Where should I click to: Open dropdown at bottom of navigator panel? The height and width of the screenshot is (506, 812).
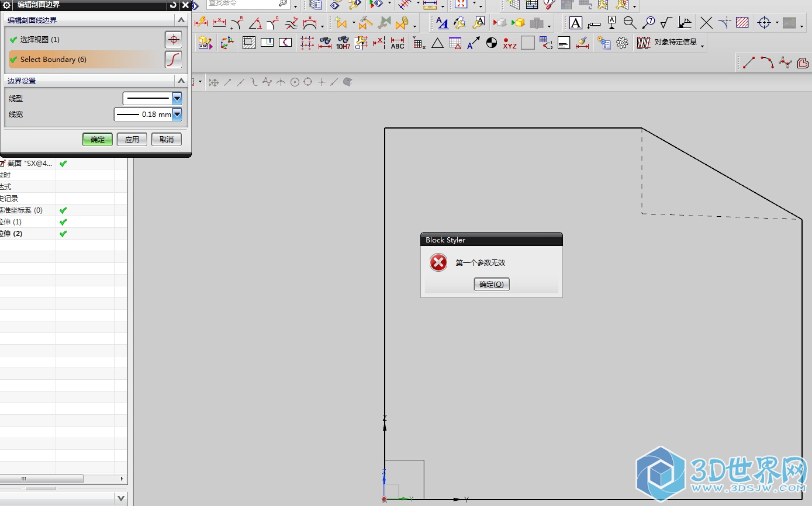pos(121,498)
